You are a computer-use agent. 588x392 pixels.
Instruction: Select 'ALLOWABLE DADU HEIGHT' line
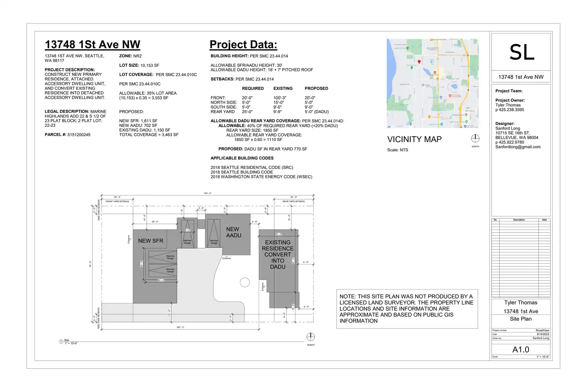pos(262,70)
